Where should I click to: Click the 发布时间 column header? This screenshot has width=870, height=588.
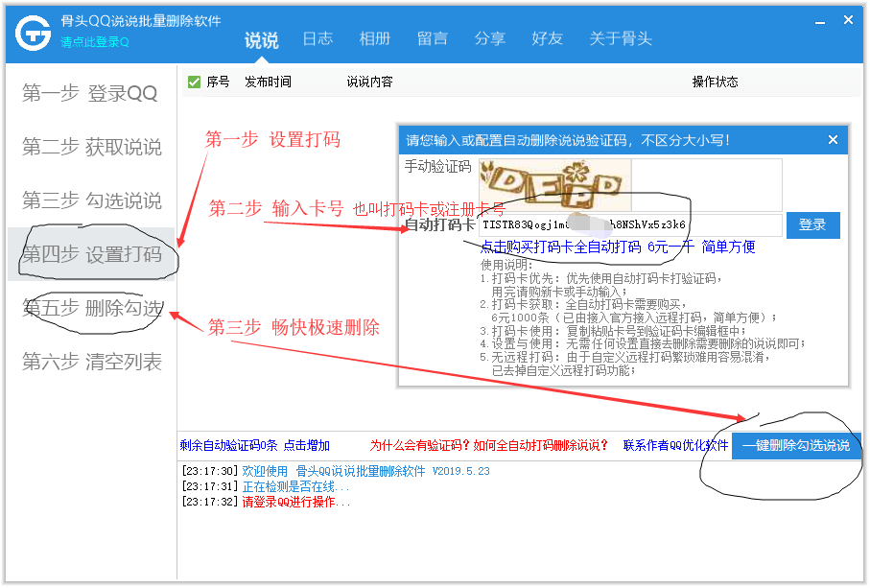pyautogui.click(x=268, y=82)
